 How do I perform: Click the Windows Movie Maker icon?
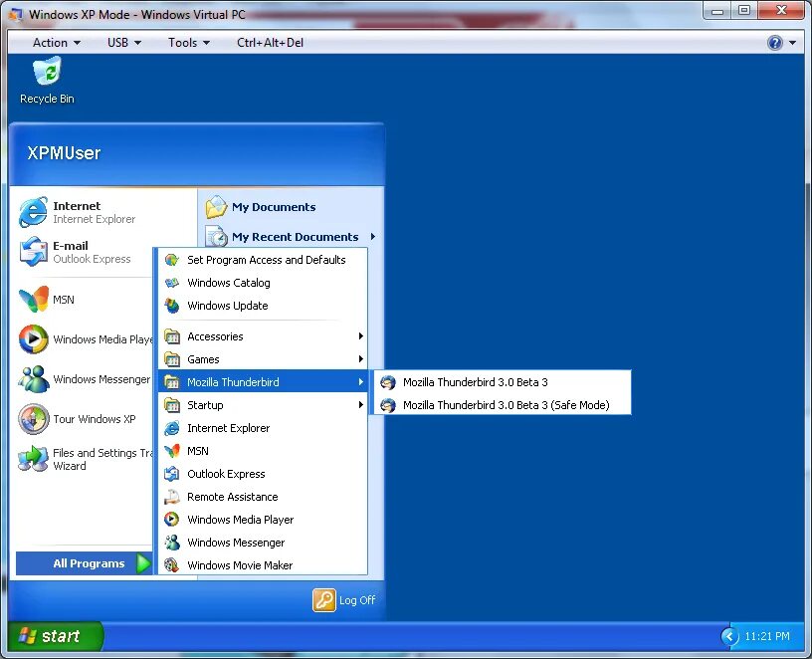172,565
